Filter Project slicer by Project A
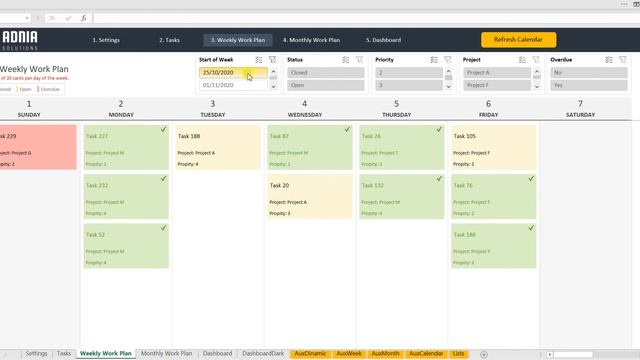This screenshot has width=640, height=360. pos(497,73)
